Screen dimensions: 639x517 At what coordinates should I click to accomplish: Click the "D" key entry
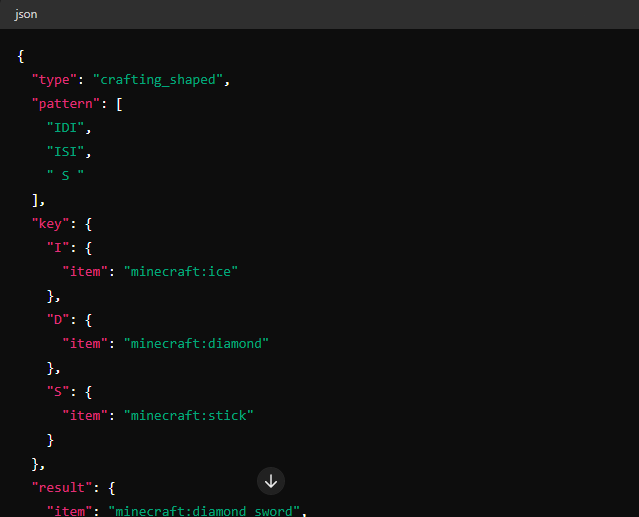point(57,319)
